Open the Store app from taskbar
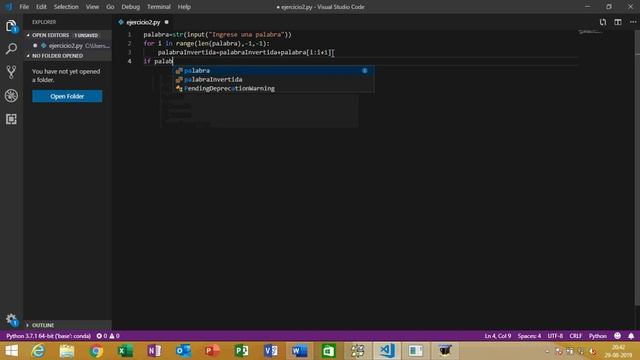Image resolution: width=640 pixels, height=360 pixels. click(328, 351)
